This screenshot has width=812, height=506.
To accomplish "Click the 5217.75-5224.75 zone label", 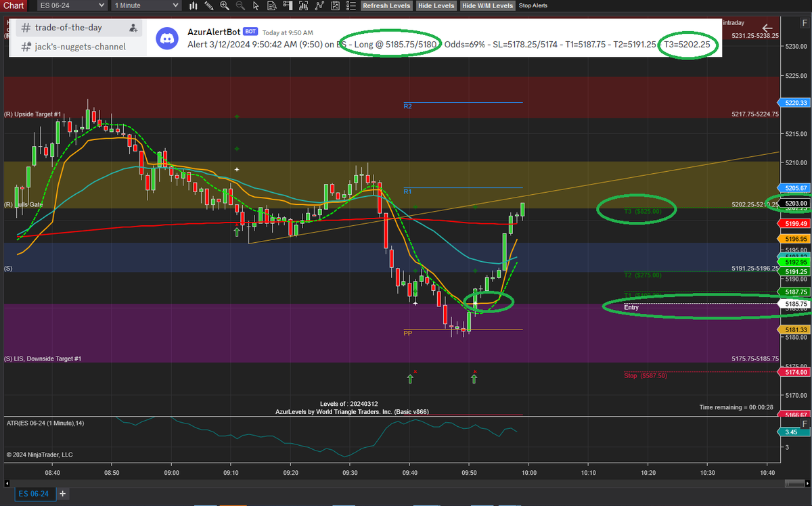I will click(x=755, y=114).
